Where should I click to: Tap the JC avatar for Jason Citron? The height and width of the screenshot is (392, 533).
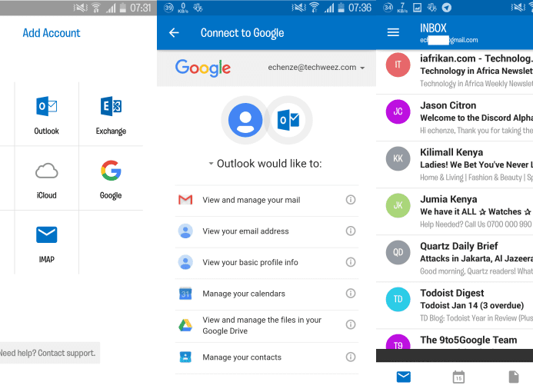pos(398,111)
